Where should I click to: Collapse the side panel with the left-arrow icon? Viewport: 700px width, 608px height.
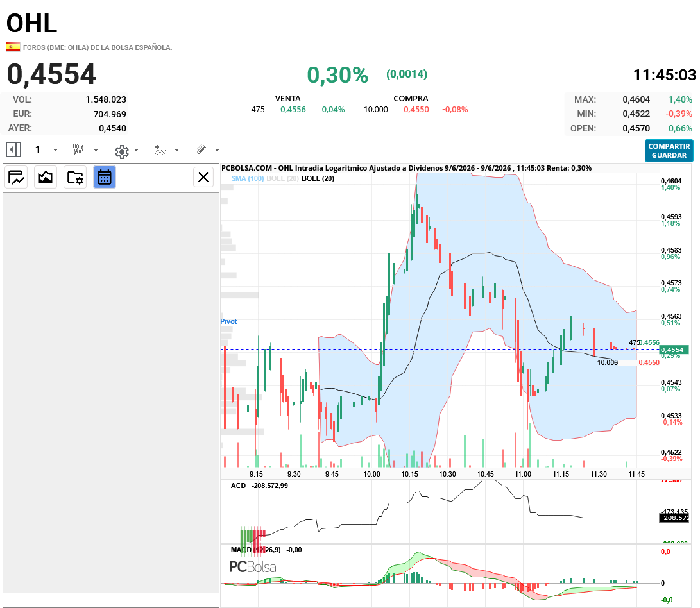coord(13,149)
